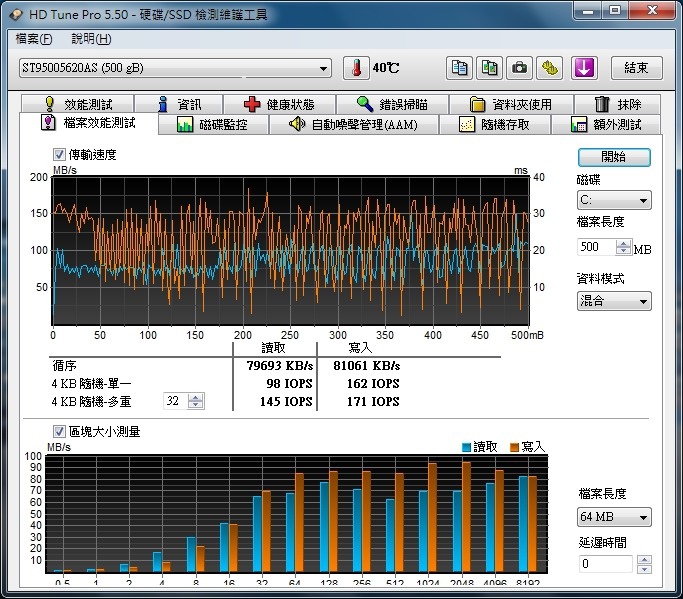Screen dimensions: 683x599
Task: Click the blue 讀取 legend swatch
Action: click(466, 447)
